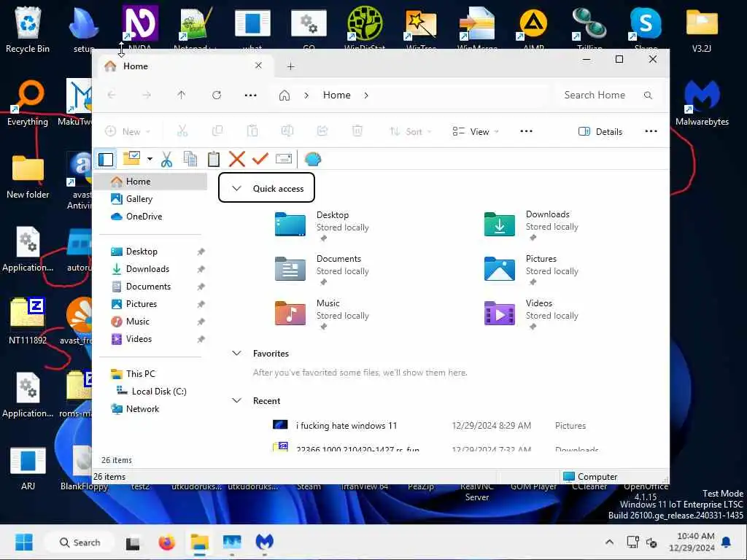Viewport: 747px width, 560px height.
Task: Collapse the Favorites section
Action: click(x=237, y=353)
